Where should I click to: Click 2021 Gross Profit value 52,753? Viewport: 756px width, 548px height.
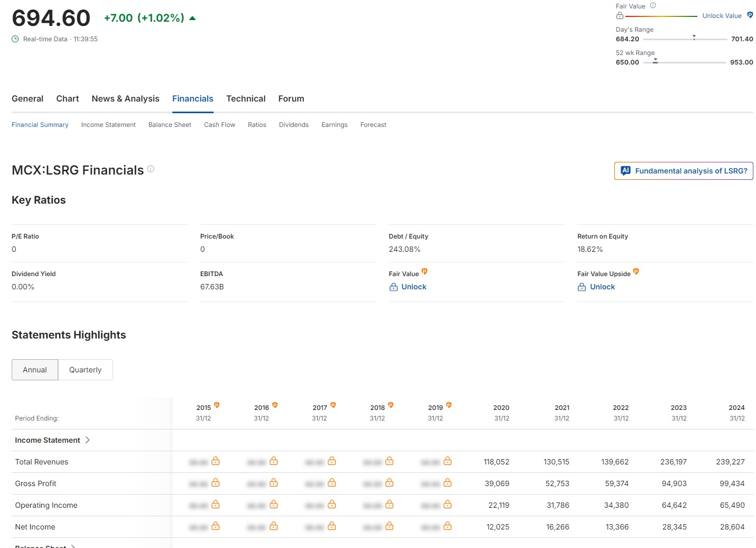[x=558, y=483]
